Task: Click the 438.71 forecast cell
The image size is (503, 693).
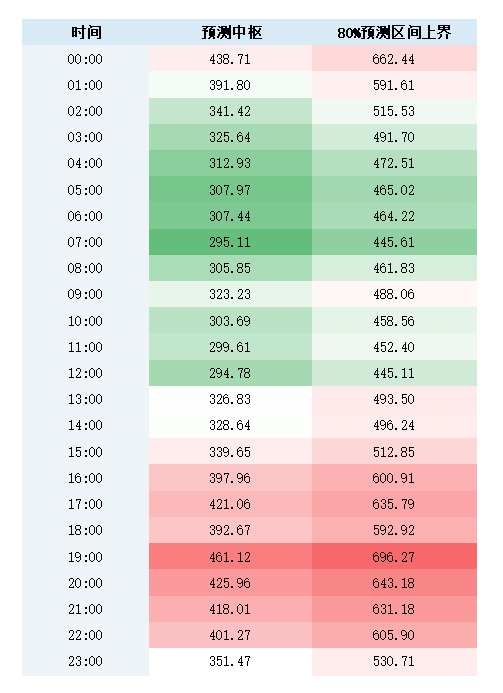Action: tap(230, 58)
